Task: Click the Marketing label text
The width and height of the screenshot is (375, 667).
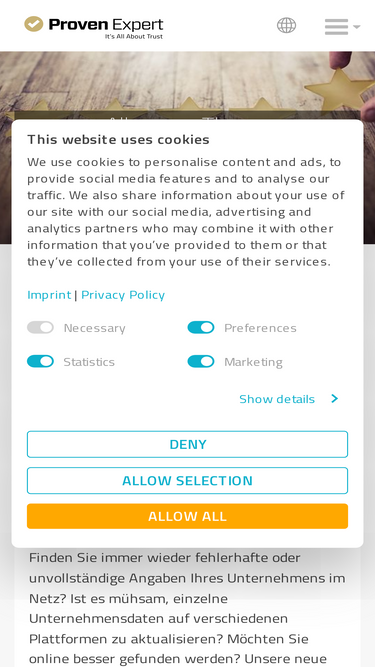Action: click(253, 362)
